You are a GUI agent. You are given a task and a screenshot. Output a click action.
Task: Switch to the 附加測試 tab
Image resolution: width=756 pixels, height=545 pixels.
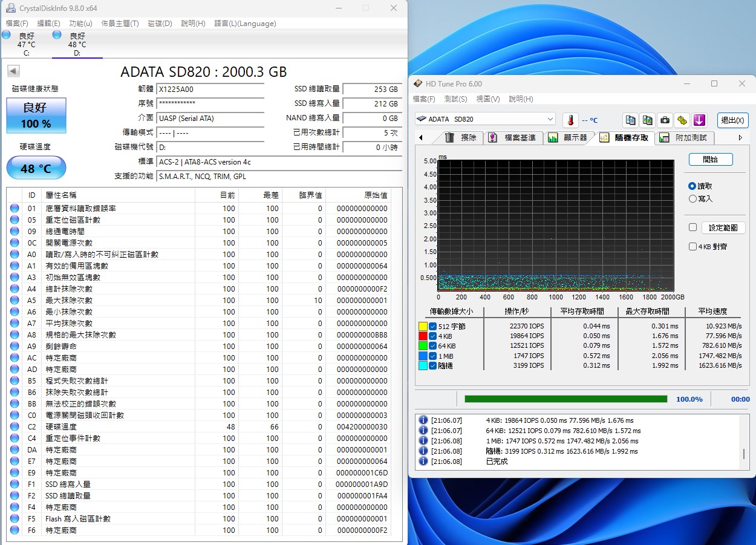coord(685,137)
